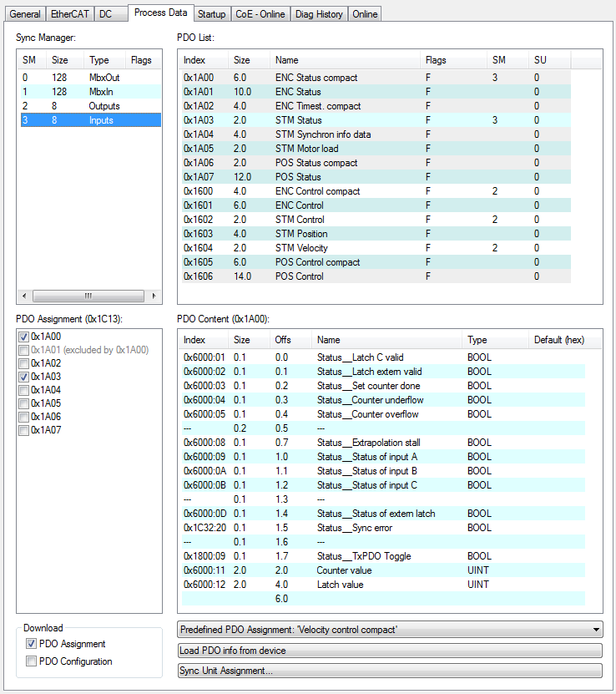The height and width of the screenshot is (694, 616).
Task: Switch to the General tab
Action: coord(25,13)
